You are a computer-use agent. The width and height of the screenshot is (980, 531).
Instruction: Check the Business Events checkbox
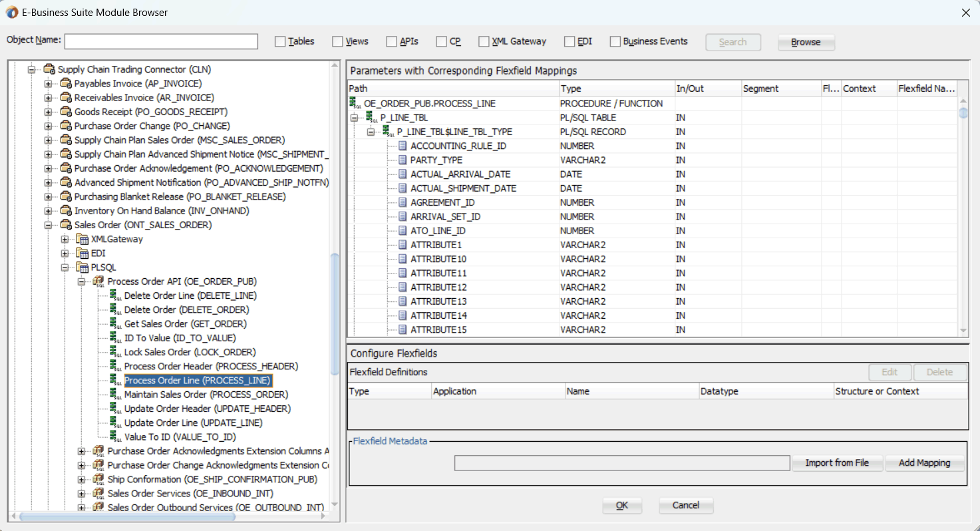tap(615, 42)
